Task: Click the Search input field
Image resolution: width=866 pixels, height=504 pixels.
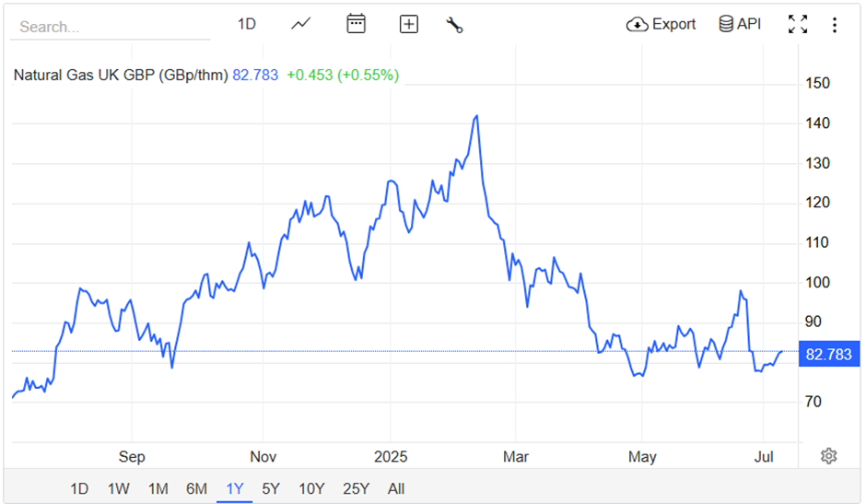Action: (x=110, y=27)
